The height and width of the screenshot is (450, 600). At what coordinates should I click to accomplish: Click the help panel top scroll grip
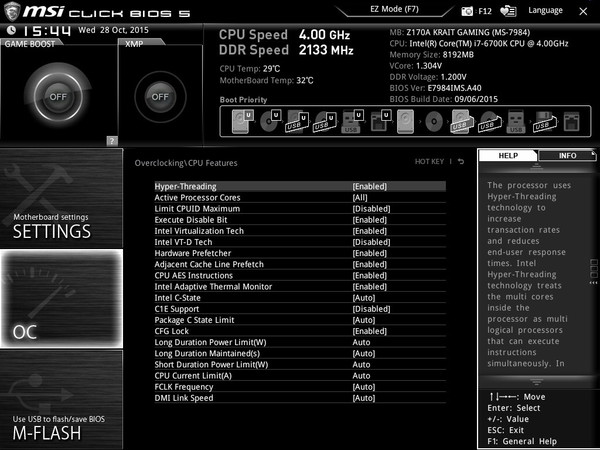tap(536, 166)
